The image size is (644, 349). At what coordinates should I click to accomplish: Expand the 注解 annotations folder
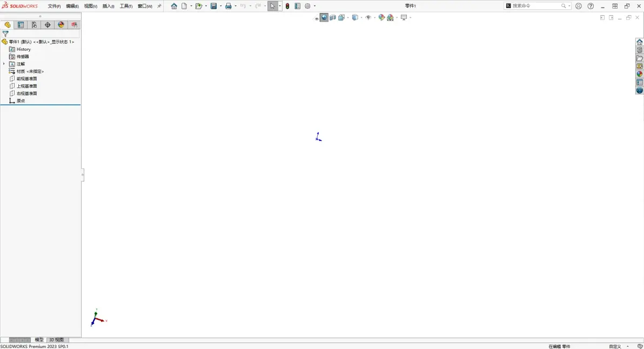tap(4, 64)
